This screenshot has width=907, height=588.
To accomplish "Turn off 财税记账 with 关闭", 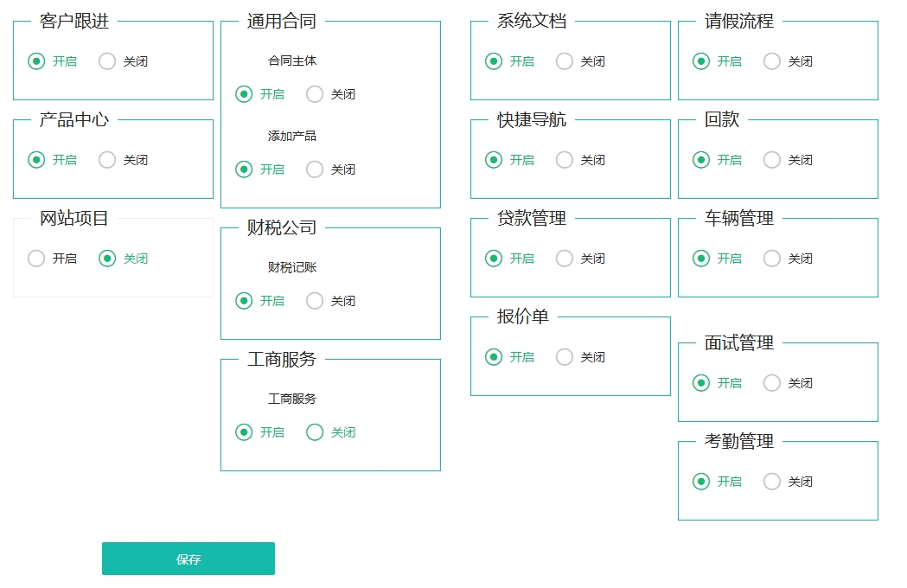I will pyautogui.click(x=315, y=301).
